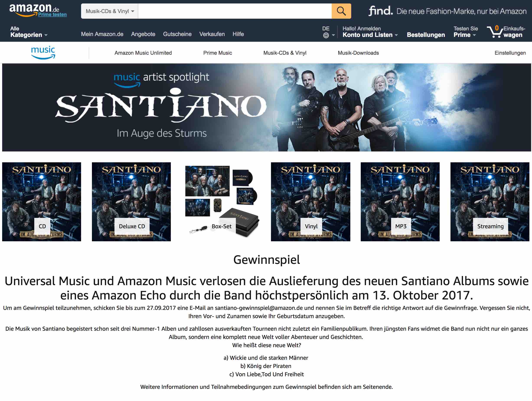This screenshot has width=532, height=401.
Task: Click the Bestellungen link
Action: 426,35
